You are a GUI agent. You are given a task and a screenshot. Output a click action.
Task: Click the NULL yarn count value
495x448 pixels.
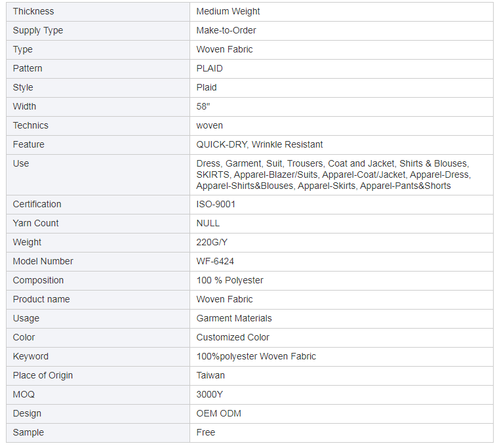pos(208,224)
